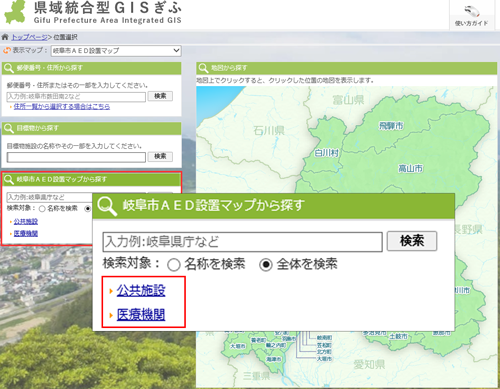Click the 北方町 callout label on map
500x389 pixels.
click(x=324, y=352)
